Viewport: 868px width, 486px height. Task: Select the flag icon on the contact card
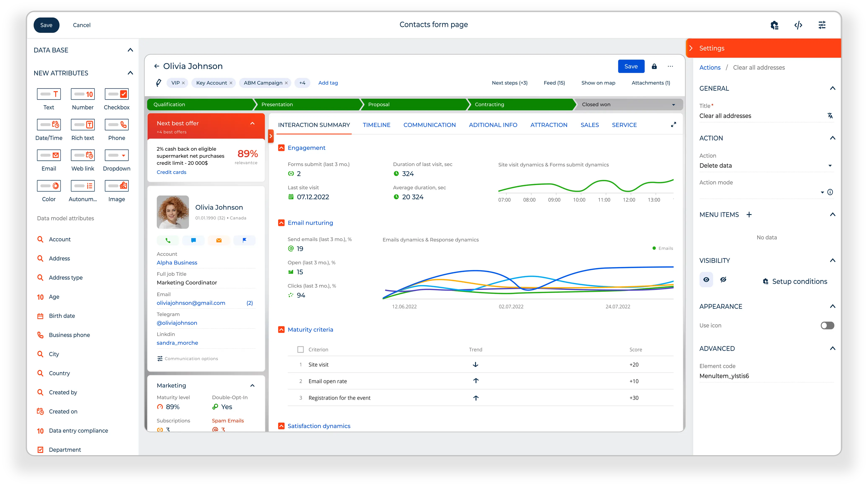click(x=244, y=240)
